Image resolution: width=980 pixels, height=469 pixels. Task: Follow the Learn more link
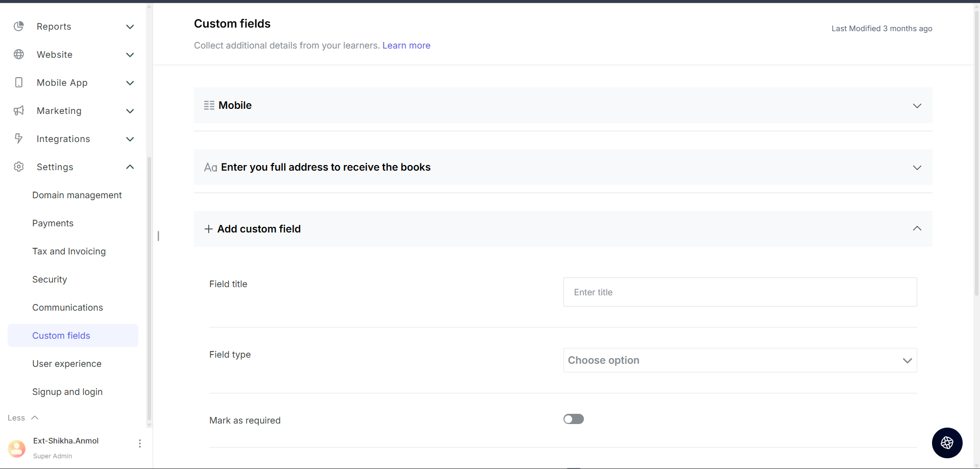(406, 45)
